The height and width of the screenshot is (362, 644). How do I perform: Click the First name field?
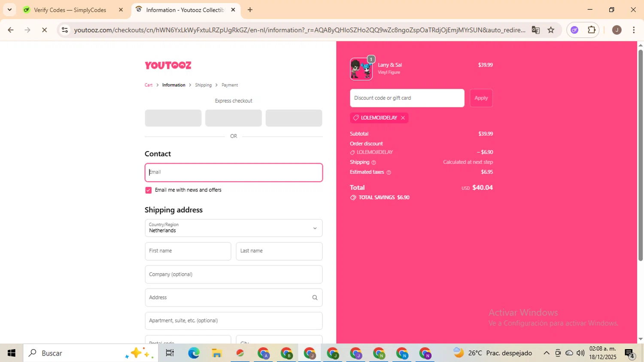tap(188, 251)
